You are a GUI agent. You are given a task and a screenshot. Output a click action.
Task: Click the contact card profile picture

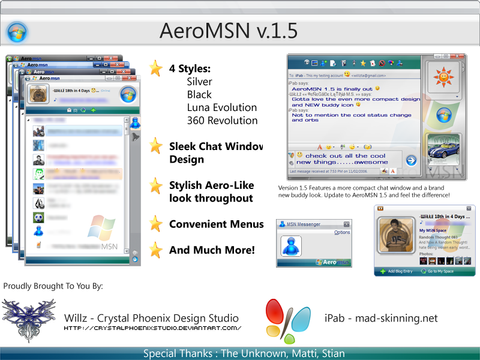(396, 235)
